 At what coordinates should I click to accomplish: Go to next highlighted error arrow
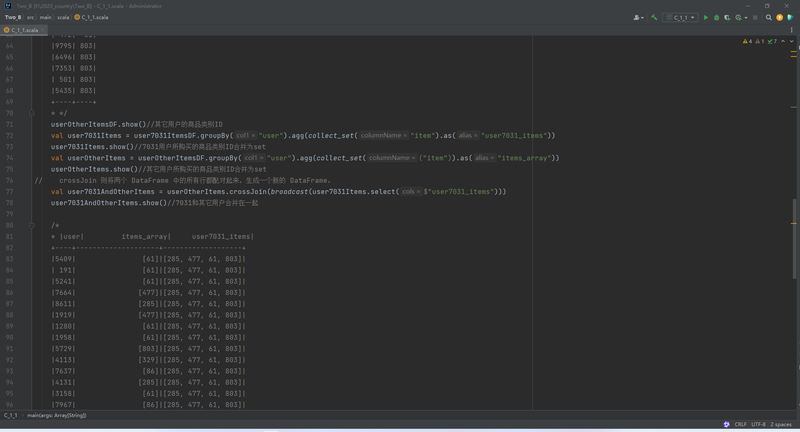[792, 41]
